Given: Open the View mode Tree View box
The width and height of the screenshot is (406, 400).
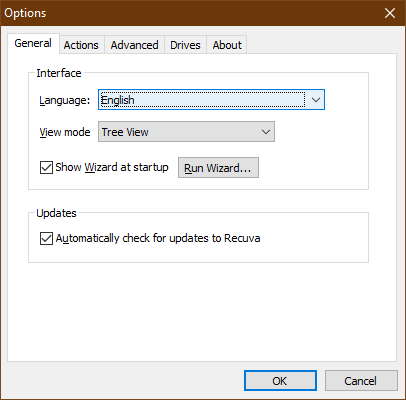Looking at the screenshot, I should pyautogui.click(x=186, y=132).
